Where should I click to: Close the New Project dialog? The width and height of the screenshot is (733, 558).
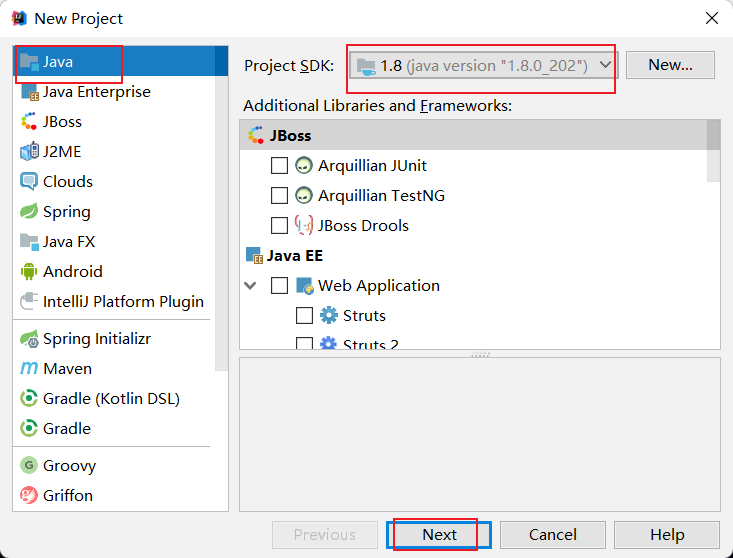pos(711,18)
